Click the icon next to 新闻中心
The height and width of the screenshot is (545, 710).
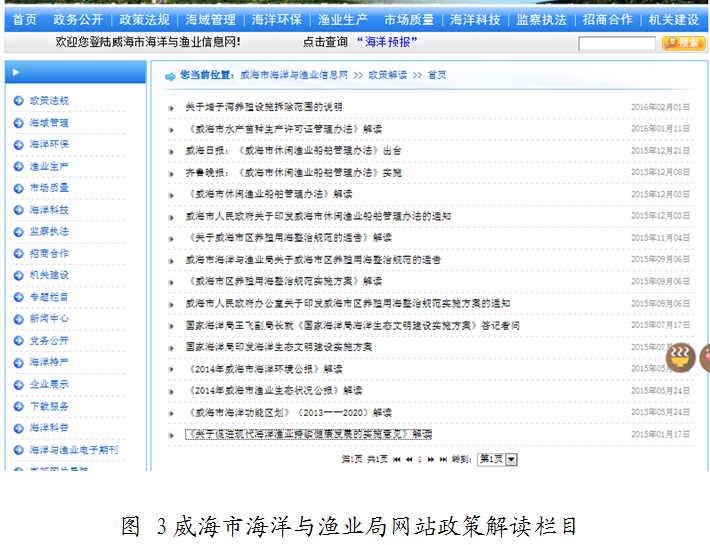(x=18, y=319)
